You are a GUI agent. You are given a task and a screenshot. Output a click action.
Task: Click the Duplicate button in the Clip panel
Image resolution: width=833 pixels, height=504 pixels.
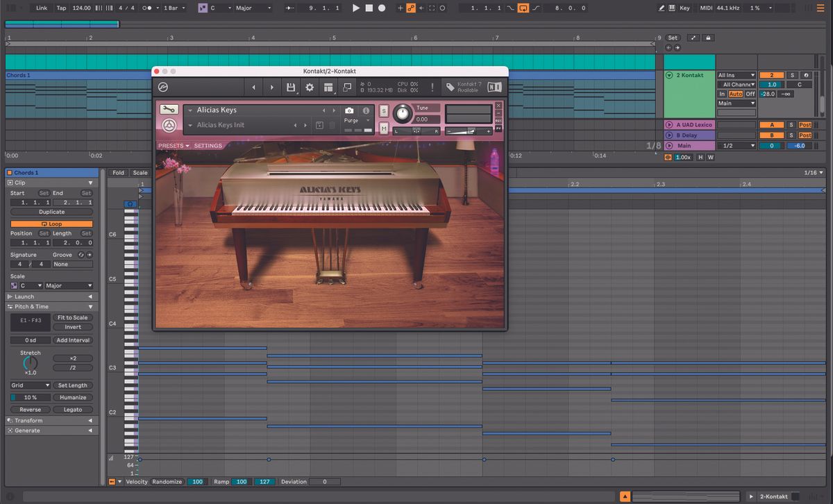pyautogui.click(x=51, y=211)
